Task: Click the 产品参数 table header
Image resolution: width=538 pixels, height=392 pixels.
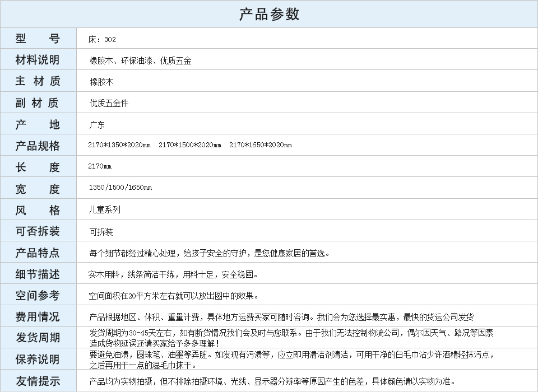Action: click(269, 14)
